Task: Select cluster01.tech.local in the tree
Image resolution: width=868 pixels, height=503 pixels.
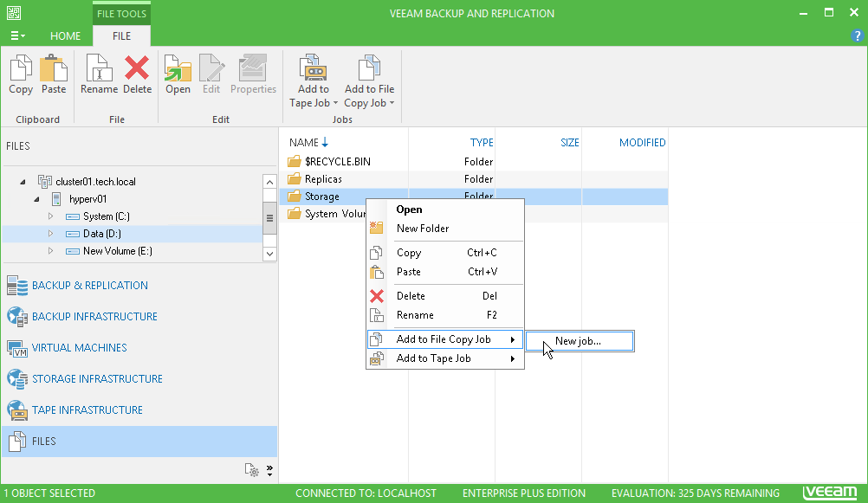Action: click(95, 182)
